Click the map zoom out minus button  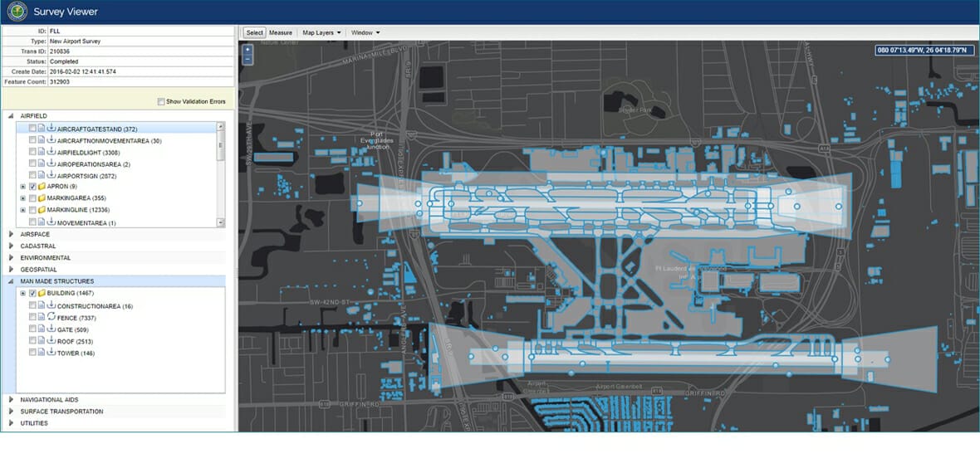[x=247, y=60]
